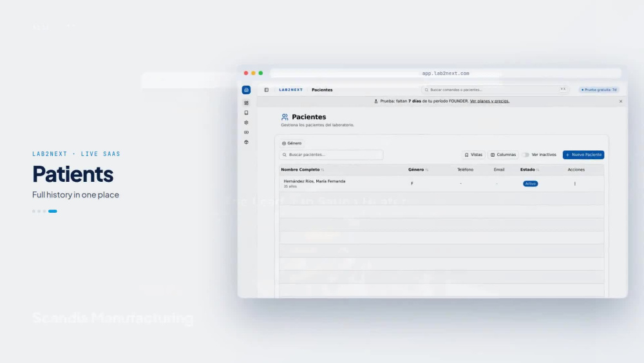This screenshot has width=644, height=363.
Task: Click the Pacientes people icon heading
Action: 285,117
